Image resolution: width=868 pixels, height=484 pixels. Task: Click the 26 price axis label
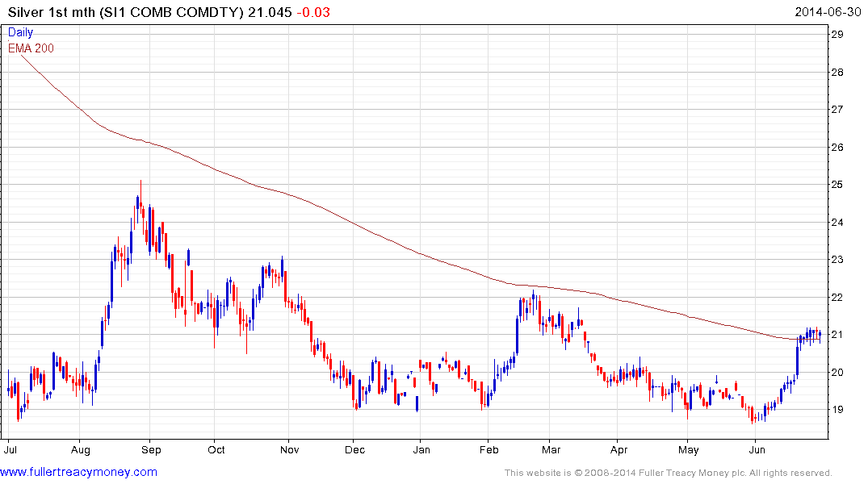pos(837,147)
